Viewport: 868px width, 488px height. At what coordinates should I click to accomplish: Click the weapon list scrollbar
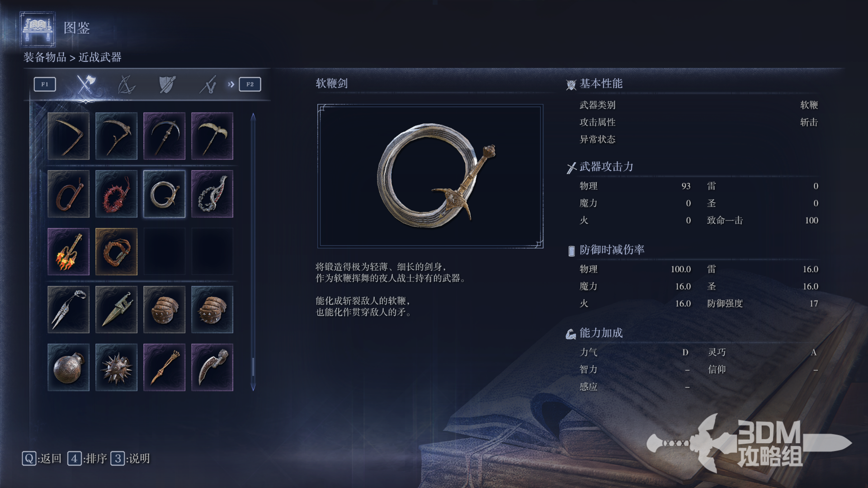pos(253,252)
